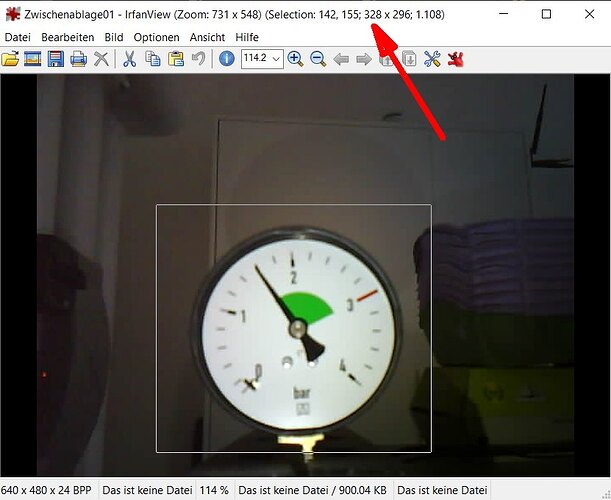Open the Bild menu
Image resolution: width=611 pixels, height=500 pixels.
coord(114,37)
